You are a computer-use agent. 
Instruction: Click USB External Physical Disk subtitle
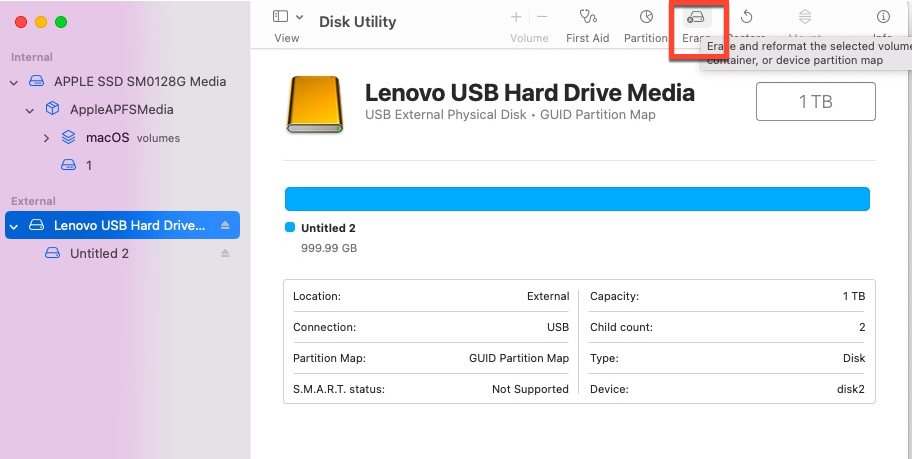(x=446, y=115)
